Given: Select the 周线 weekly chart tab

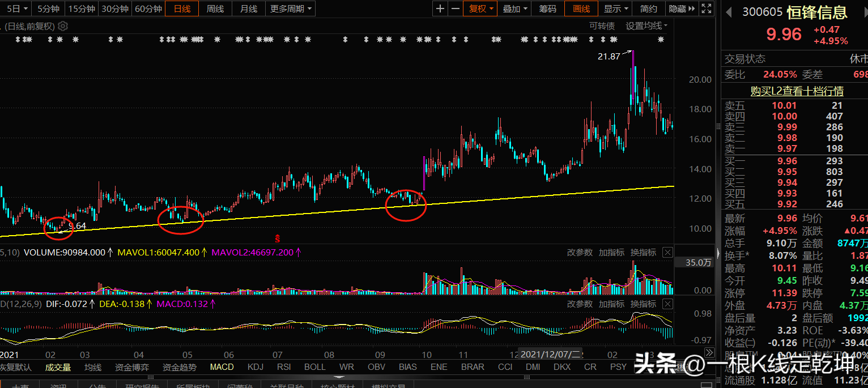Looking at the screenshot, I should tap(215, 8).
